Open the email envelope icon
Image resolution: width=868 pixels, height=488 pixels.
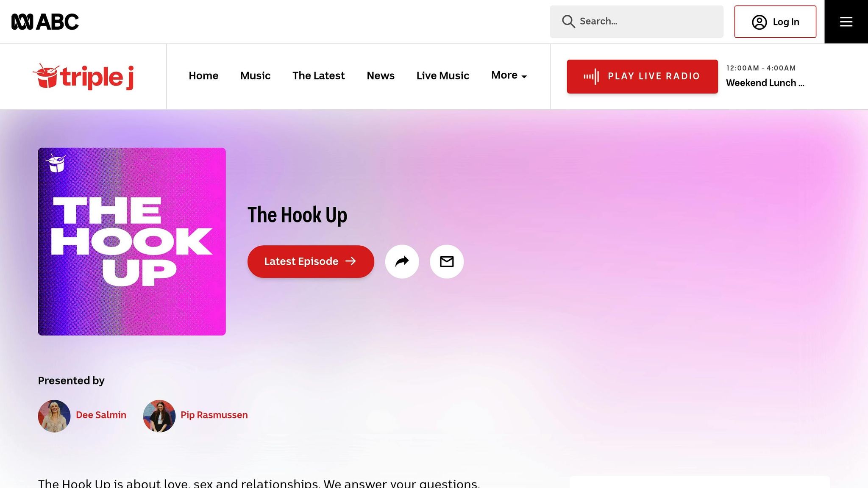(x=446, y=261)
